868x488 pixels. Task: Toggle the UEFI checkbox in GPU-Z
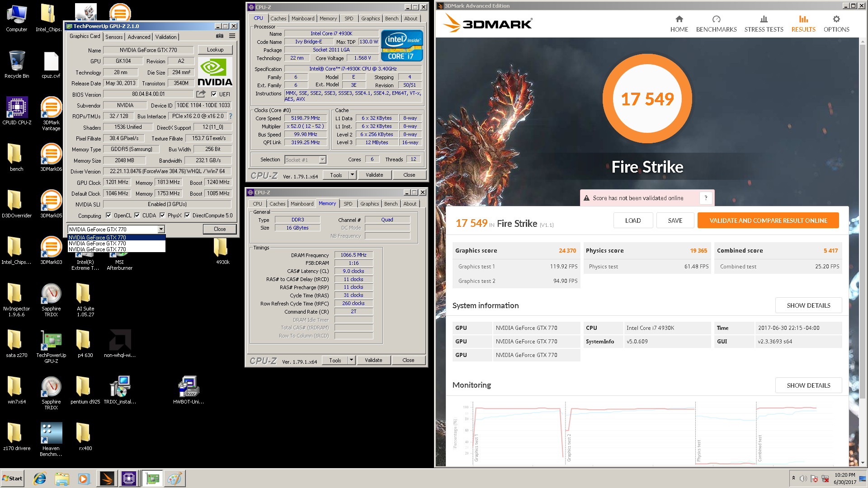[214, 94]
